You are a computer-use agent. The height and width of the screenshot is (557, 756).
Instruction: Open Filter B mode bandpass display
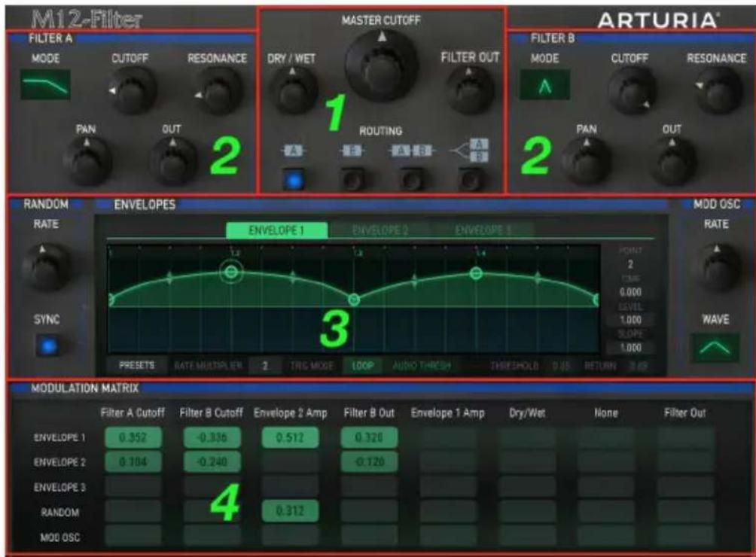click(x=545, y=85)
